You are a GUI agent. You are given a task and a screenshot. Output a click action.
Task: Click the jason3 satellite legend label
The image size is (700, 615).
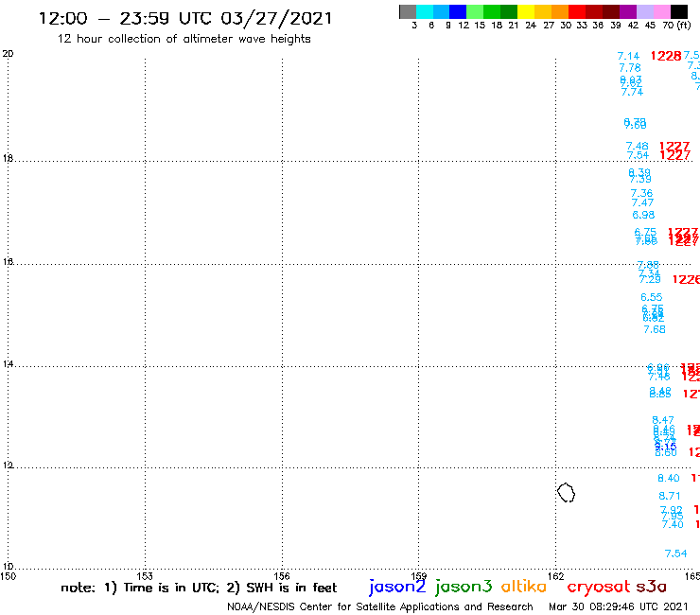tap(464, 587)
